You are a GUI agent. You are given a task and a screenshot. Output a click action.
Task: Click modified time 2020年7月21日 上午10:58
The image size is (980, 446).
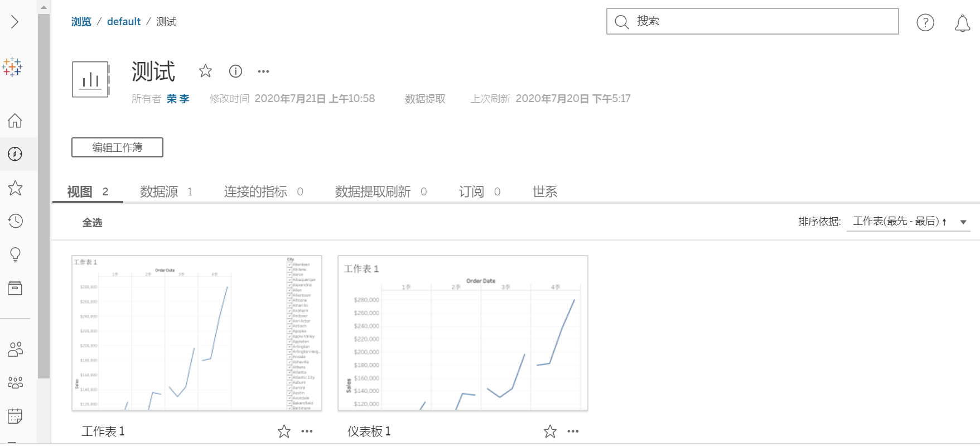click(315, 99)
